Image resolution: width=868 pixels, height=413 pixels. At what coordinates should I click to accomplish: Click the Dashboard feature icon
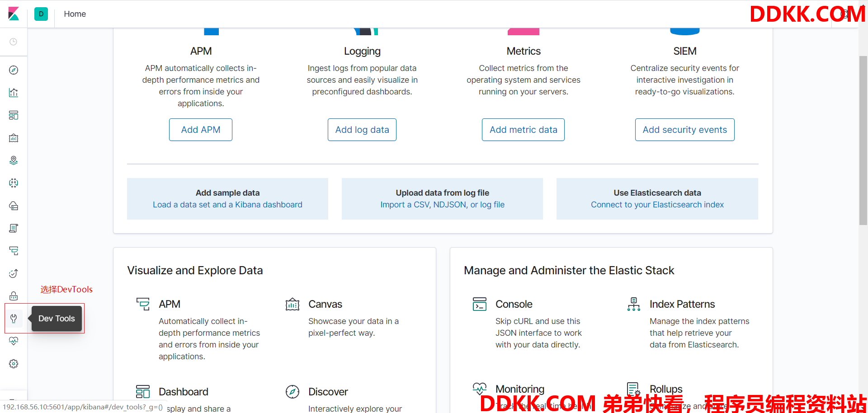coord(143,392)
